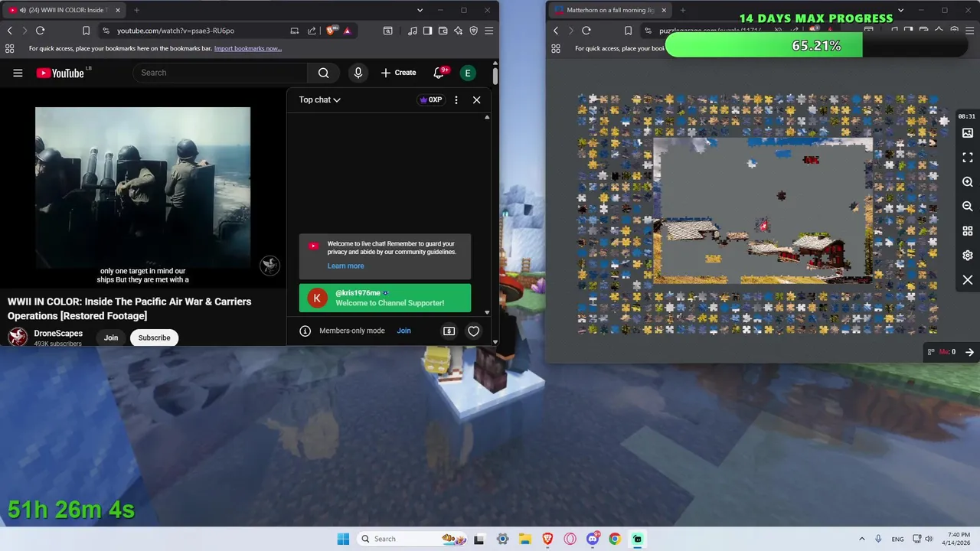Open Brave Shields lion icon in YouTube window

coord(331,31)
